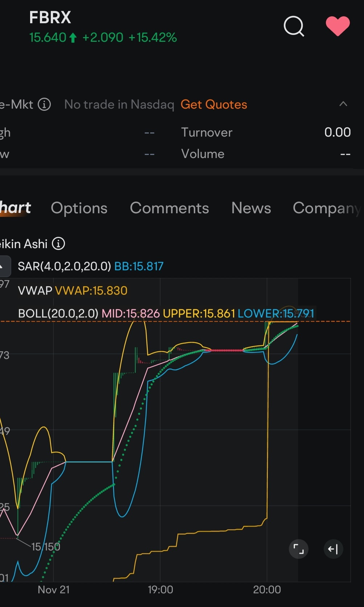364x607 pixels.
Task: Select the News tab
Action: (251, 208)
